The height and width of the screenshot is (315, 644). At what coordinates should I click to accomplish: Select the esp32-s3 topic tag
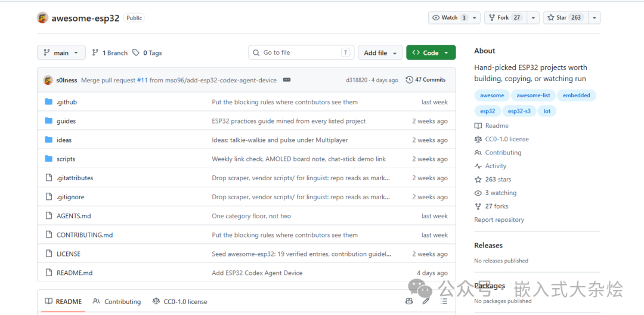pyautogui.click(x=519, y=111)
